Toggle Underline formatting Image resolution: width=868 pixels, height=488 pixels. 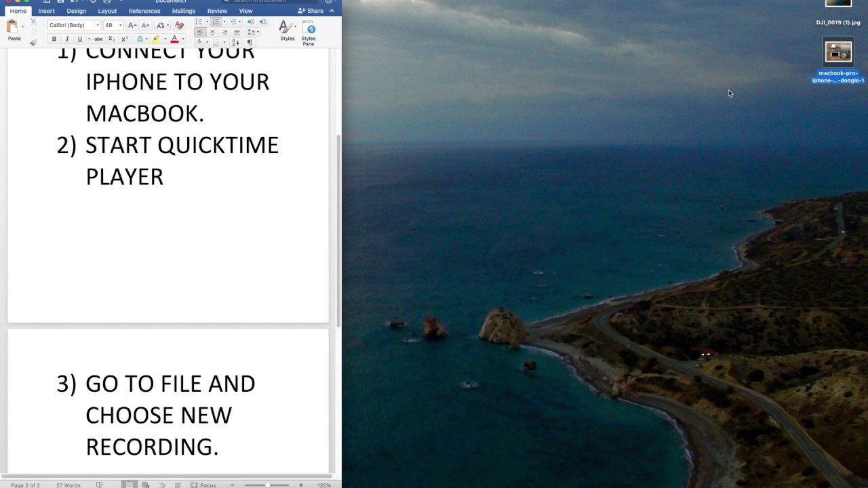[x=79, y=39]
